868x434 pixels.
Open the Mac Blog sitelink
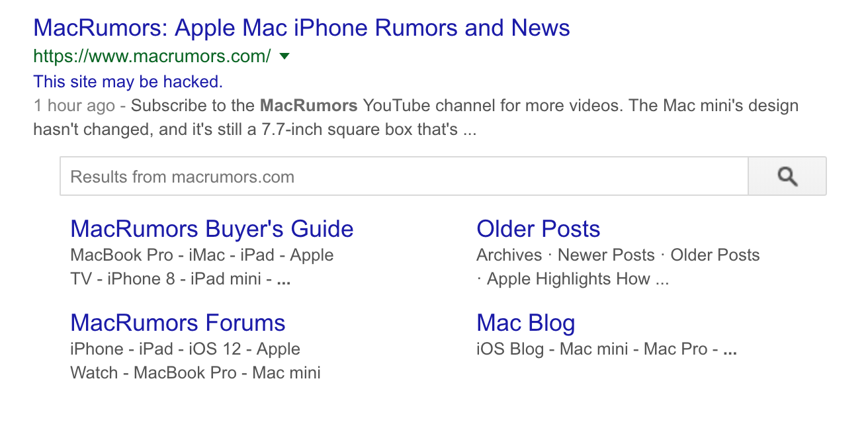coord(525,323)
